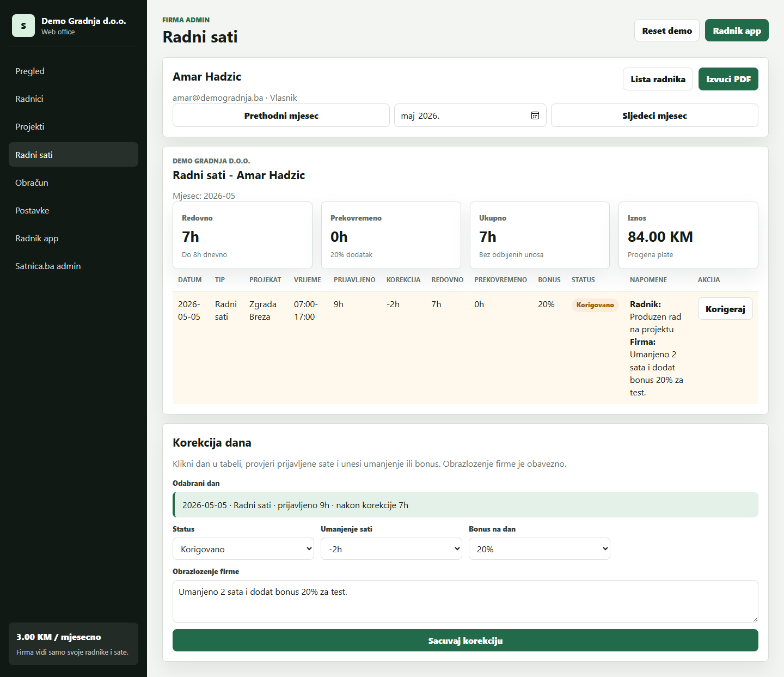Image resolution: width=784 pixels, height=677 pixels.
Task: Grab the textarea resize handle corner
Action: tap(755, 619)
